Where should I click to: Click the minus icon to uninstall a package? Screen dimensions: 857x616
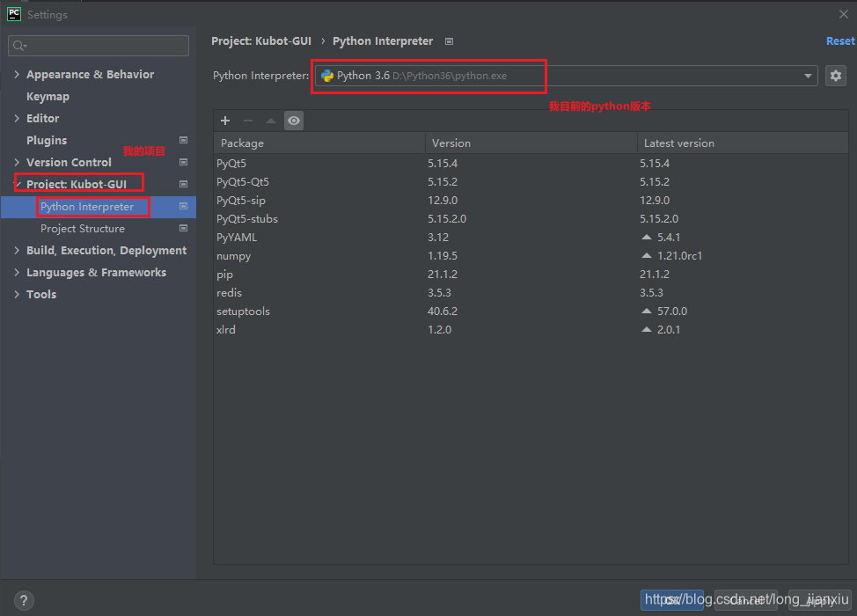248,121
